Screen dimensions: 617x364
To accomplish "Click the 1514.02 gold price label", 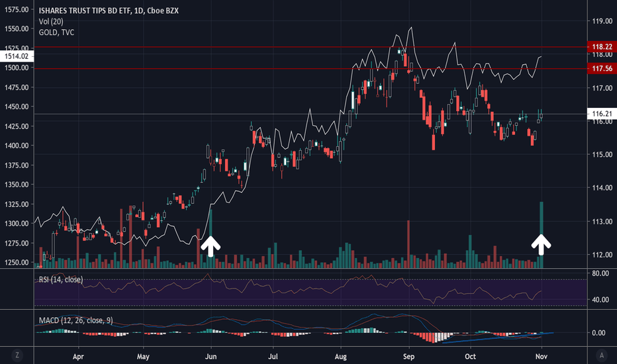I will 17,56.
